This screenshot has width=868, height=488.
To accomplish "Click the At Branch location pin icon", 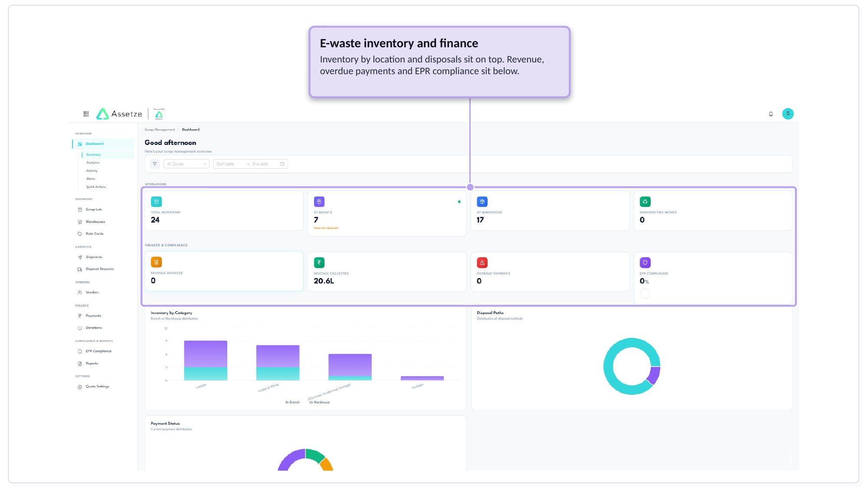I will (319, 202).
